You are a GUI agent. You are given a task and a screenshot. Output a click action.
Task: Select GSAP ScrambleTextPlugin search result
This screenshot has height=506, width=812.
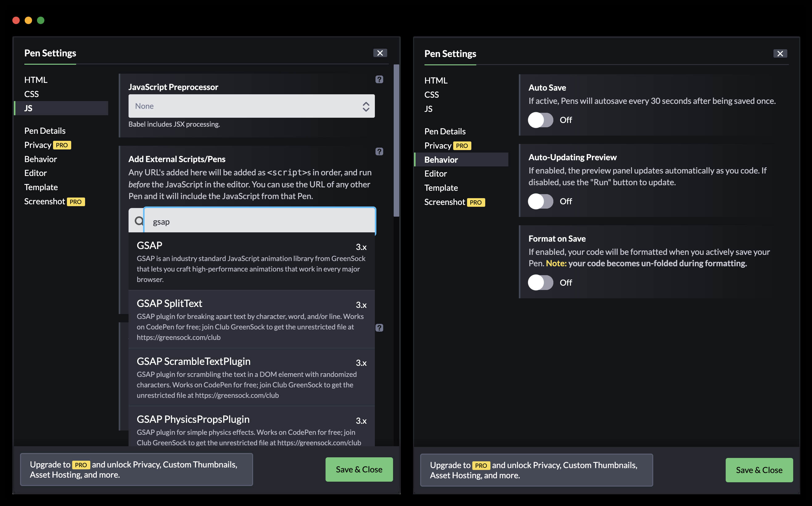point(251,377)
